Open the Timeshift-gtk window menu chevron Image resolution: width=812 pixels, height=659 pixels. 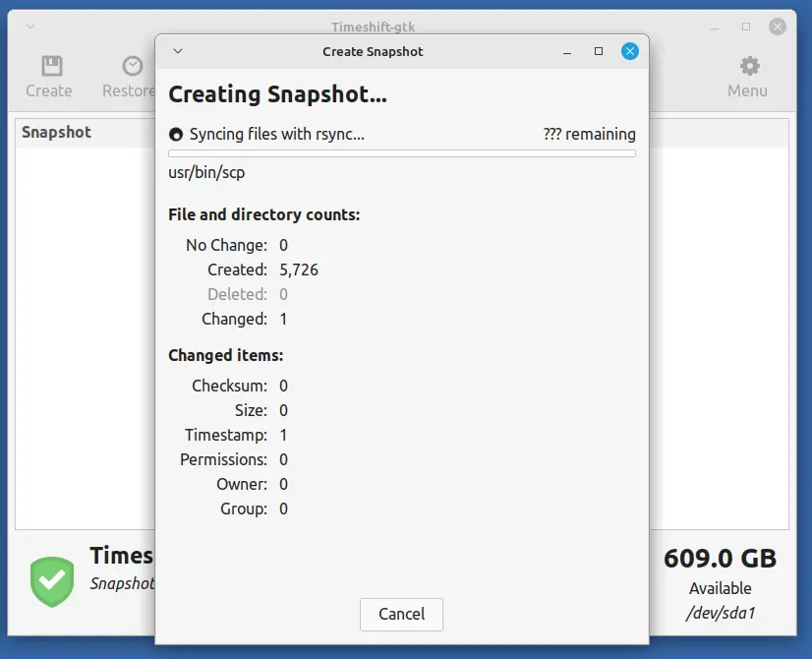point(29,27)
